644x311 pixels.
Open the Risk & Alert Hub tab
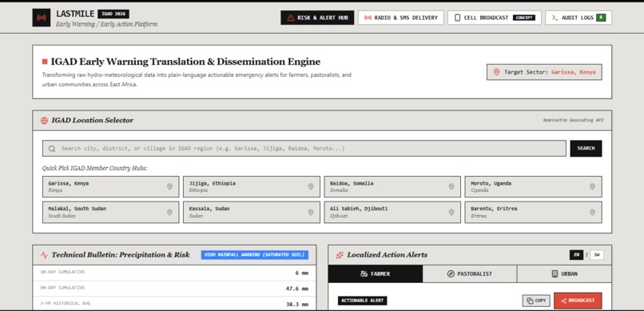point(317,18)
